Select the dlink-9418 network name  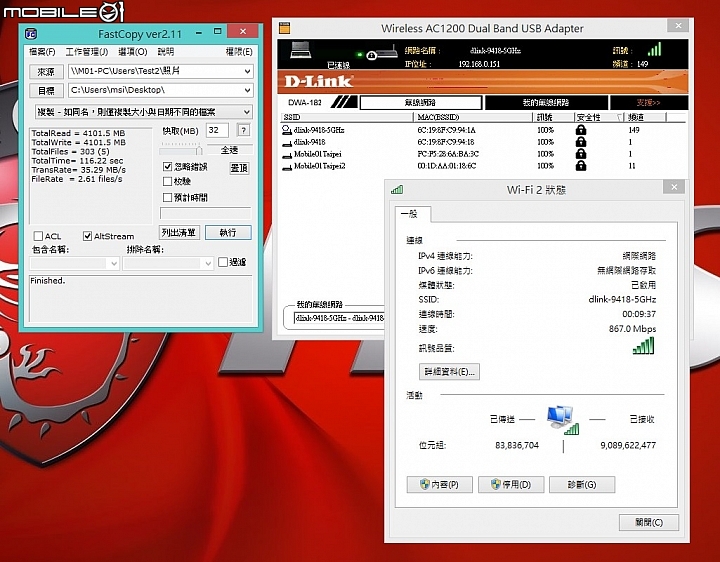pyautogui.click(x=309, y=142)
